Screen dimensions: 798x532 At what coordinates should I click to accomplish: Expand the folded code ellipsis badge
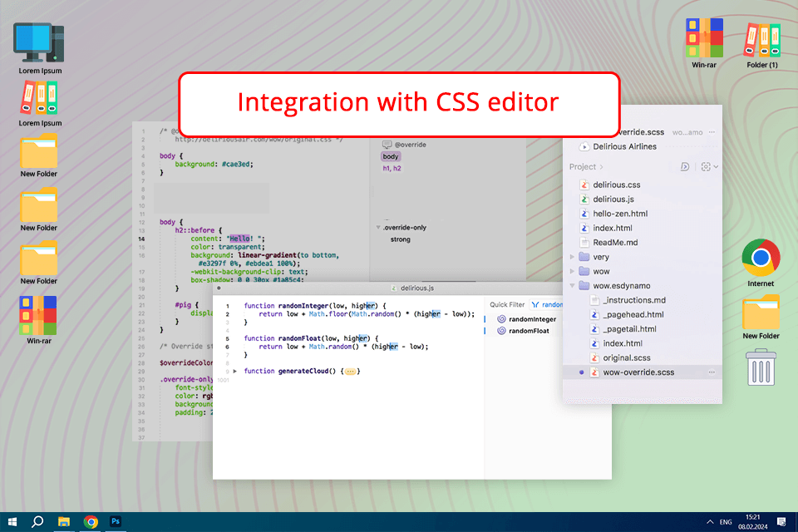[x=350, y=372]
